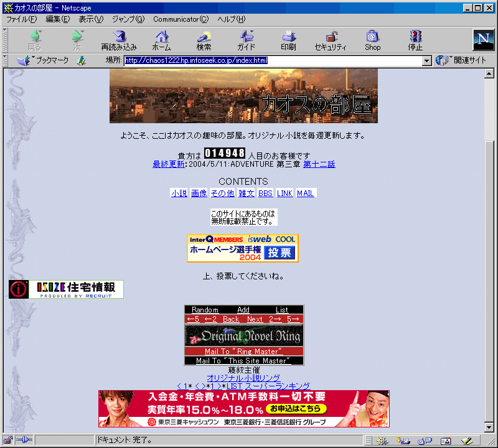Collapse the location toolbar via its left grip
Viewport: 498px width, 448px height.
click(5, 60)
